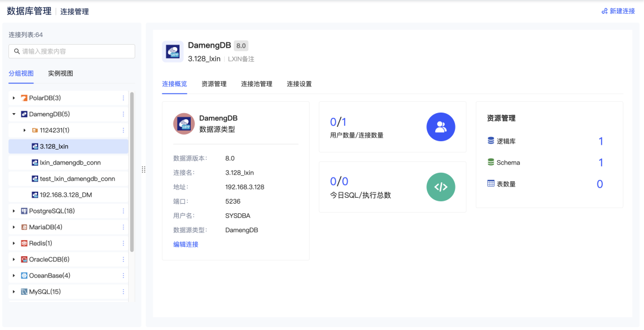Open more options for 1124231 folder
The height and width of the screenshot is (330, 644).
point(123,130)
